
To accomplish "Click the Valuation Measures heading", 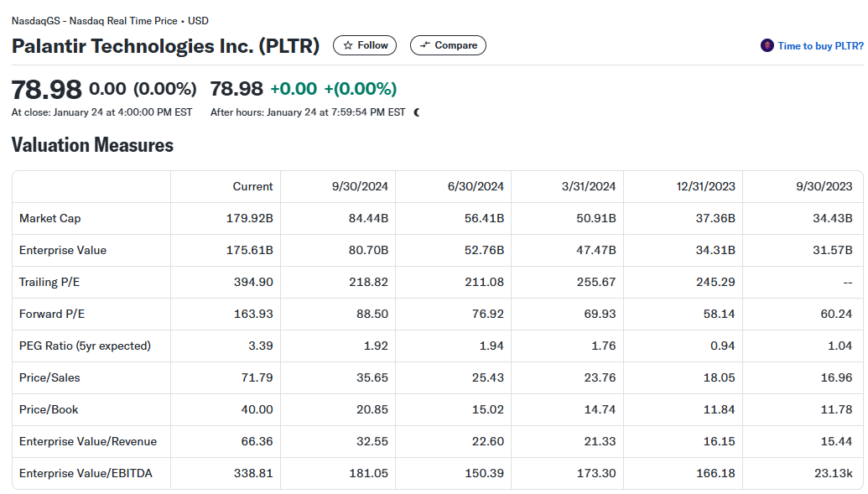I will pyautogui.click(x=92, y=145).
